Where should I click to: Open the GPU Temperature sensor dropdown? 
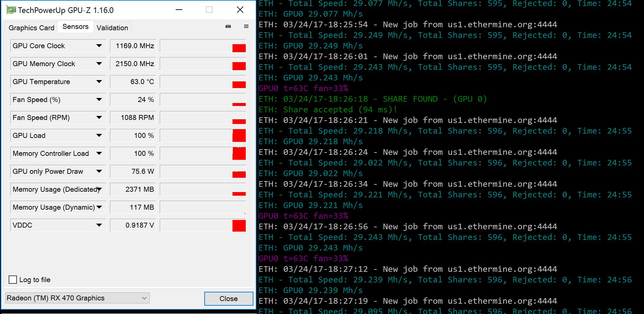[99, 82]
